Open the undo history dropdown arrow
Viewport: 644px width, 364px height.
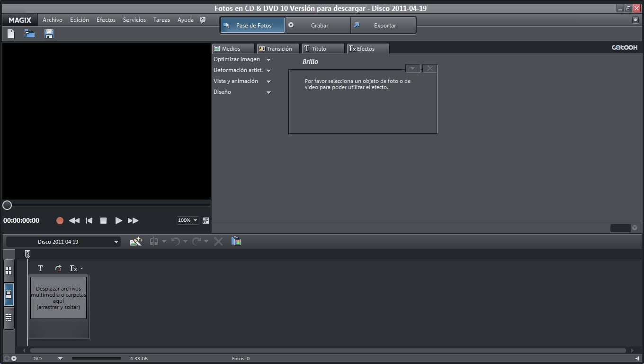click(185, 241)
